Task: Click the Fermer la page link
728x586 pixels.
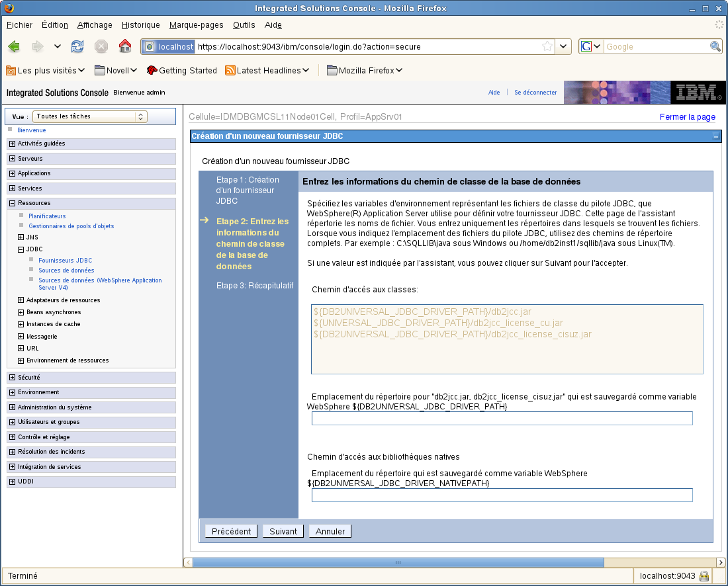Action: [687, 117]
